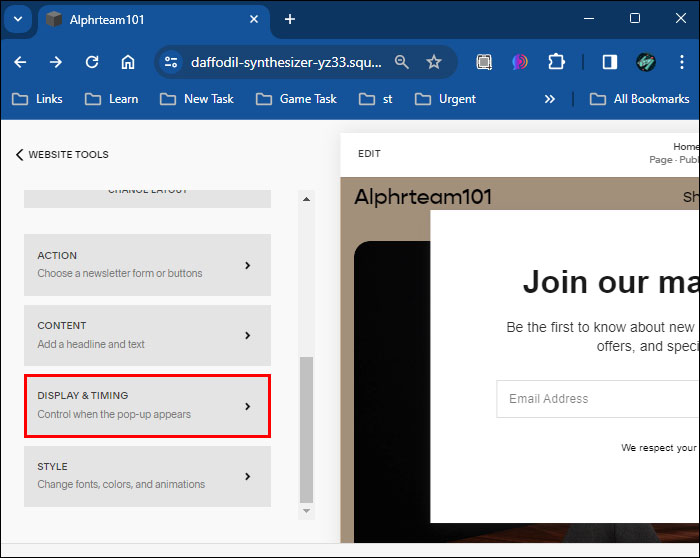Open the Urgent bookmarks folder

445,99
